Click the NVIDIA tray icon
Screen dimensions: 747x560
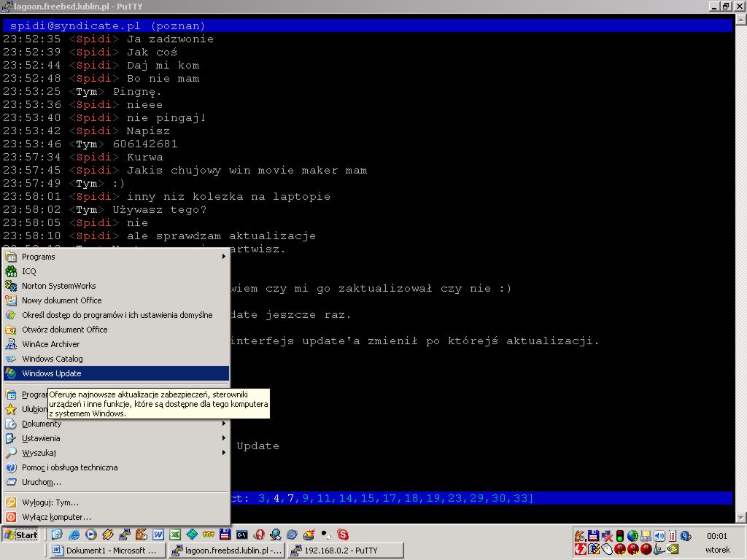(x=672, y=548)
